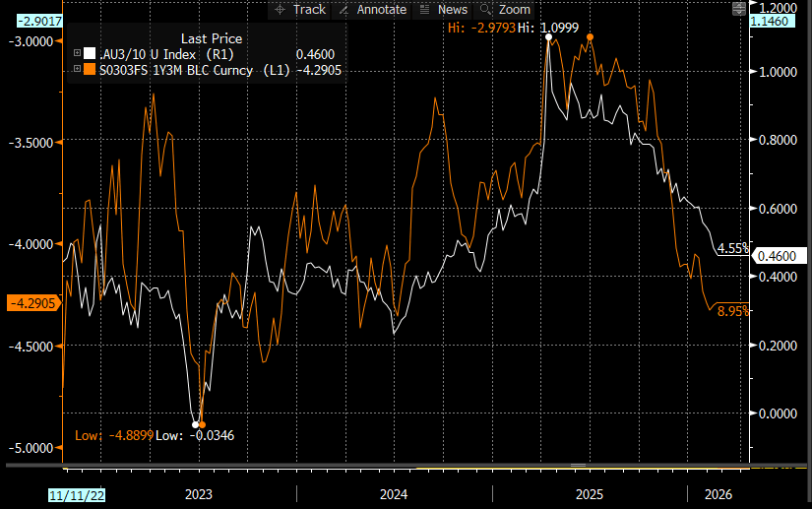Click the 2025 year label
The image size is (812, 509).
(590, 494)
